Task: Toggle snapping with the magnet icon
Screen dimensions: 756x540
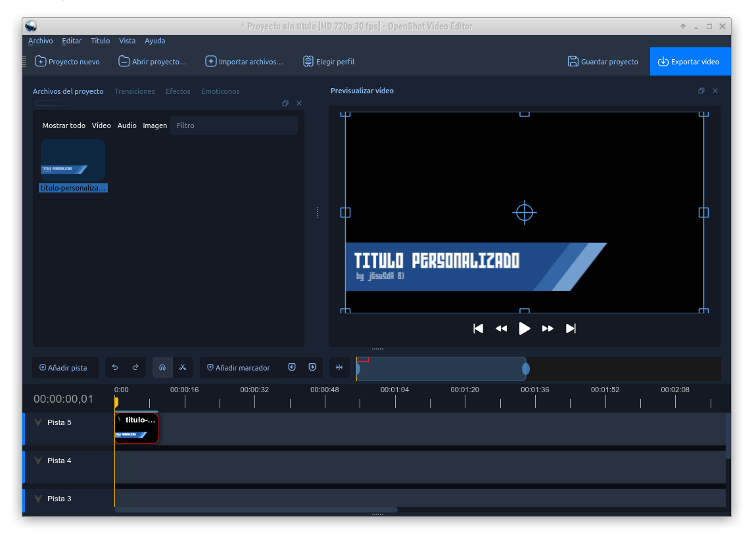Action: pos(162,367)
